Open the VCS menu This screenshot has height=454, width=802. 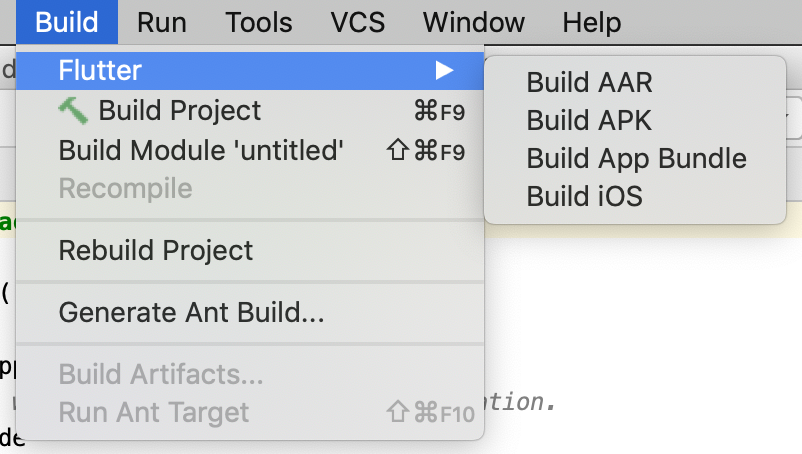coord(357,22)
